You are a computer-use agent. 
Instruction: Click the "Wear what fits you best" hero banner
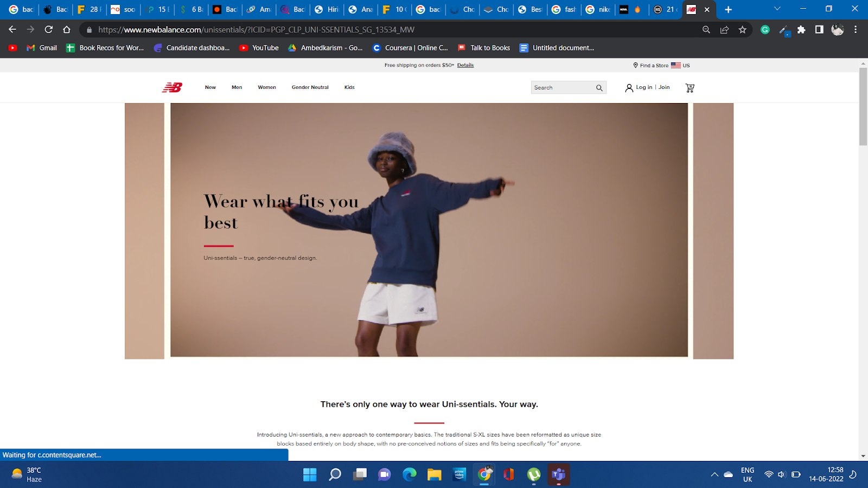click(x=429, y=230)
